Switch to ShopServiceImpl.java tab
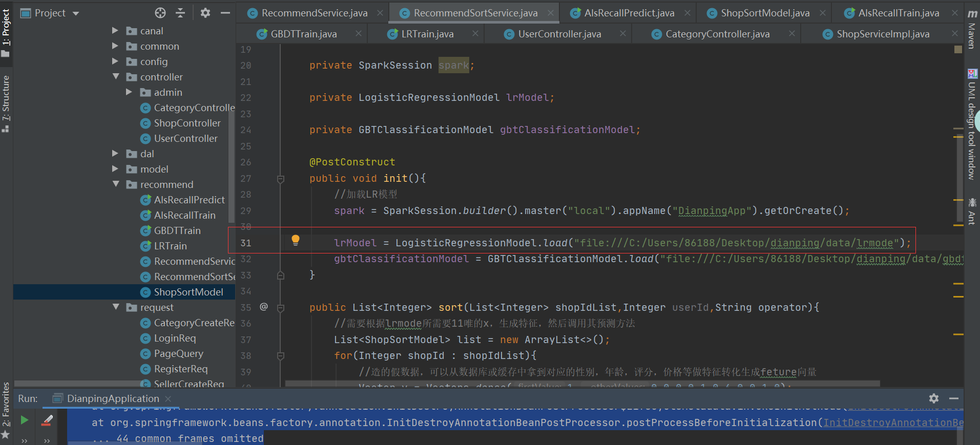980x445 pixels. click(883, 34)
